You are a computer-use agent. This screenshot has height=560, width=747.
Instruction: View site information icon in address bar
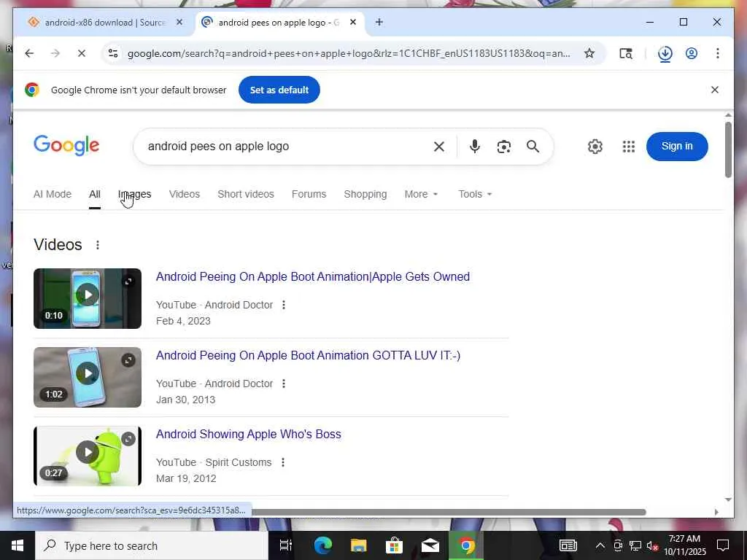pyautogui.click(x=113, y=53)
